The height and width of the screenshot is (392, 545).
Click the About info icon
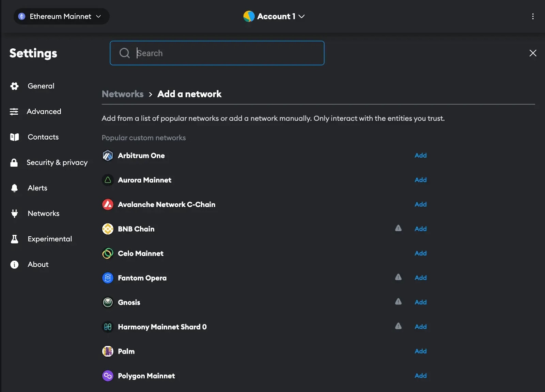(x=14, y=265)
